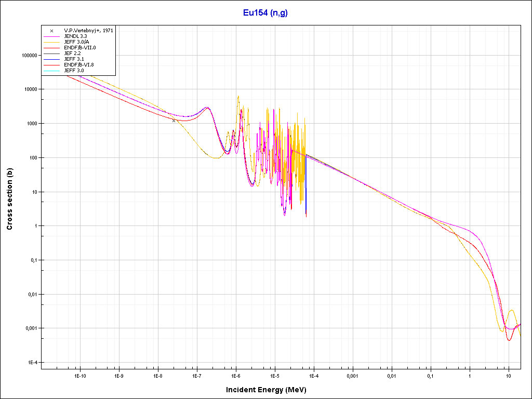
Task: Click the 1E-6 tick label on the x-axis
Action: coord(235,376)
